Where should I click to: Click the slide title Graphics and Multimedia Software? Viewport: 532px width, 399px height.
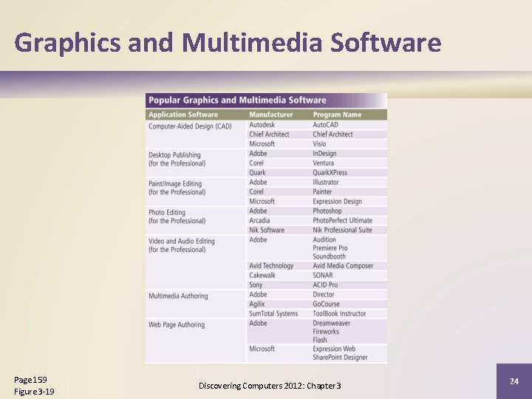[228, 43]
